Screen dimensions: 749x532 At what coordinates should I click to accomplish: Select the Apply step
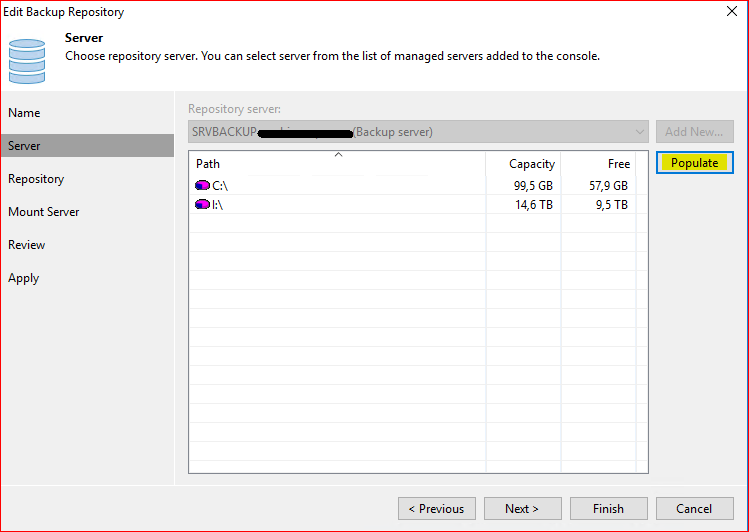click(24, 278)
